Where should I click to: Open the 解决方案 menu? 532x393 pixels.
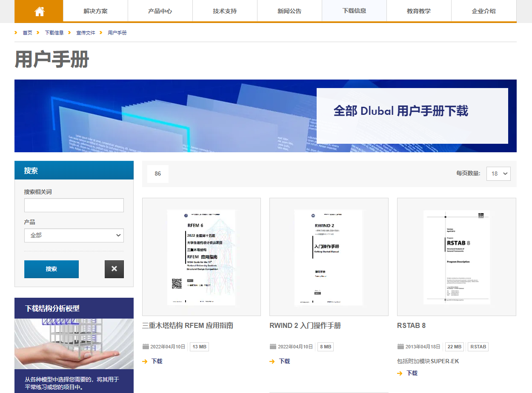(x=95, y=11)
